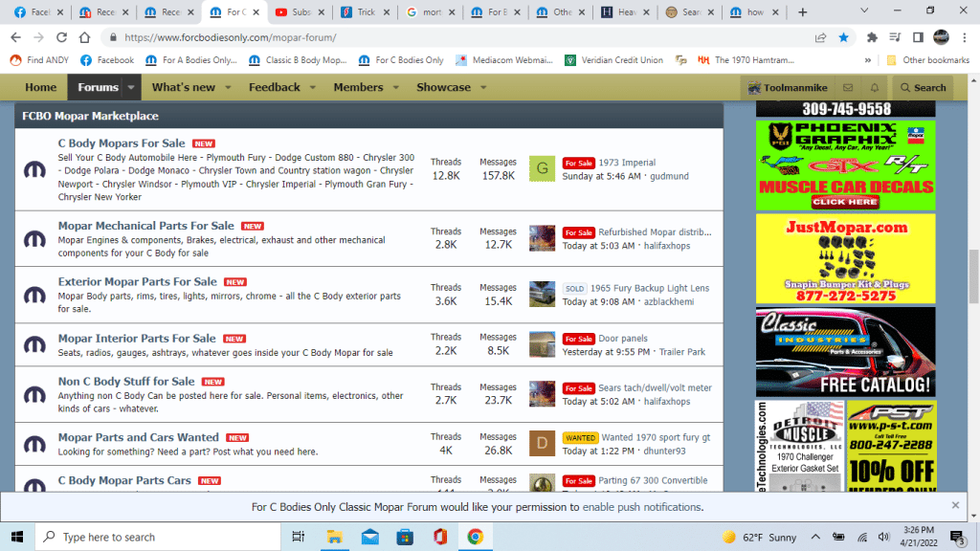Click the home icon in Chrome toolbar
This screenshot has width=980, height=551.
pos(85,37)
